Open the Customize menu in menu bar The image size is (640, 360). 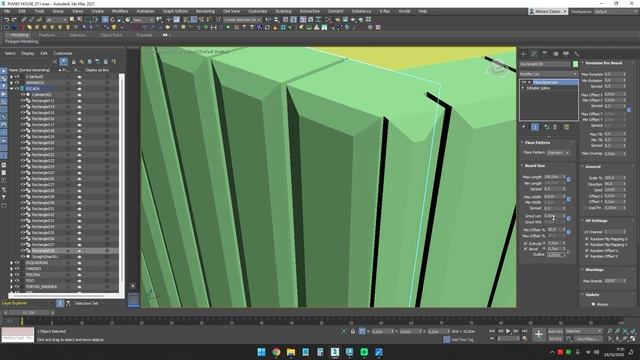coord(258,11)
